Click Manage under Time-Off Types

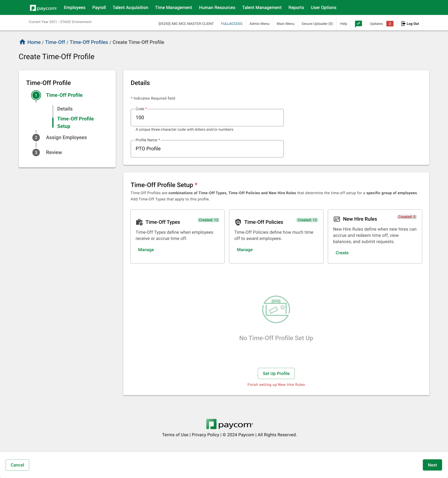click(146, 250)
